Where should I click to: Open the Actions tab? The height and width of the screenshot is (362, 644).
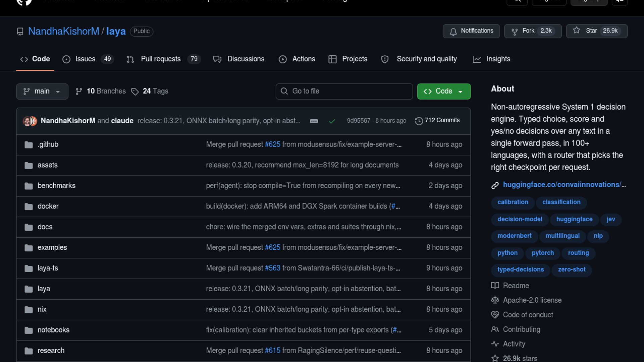click(x=297, y=59)
